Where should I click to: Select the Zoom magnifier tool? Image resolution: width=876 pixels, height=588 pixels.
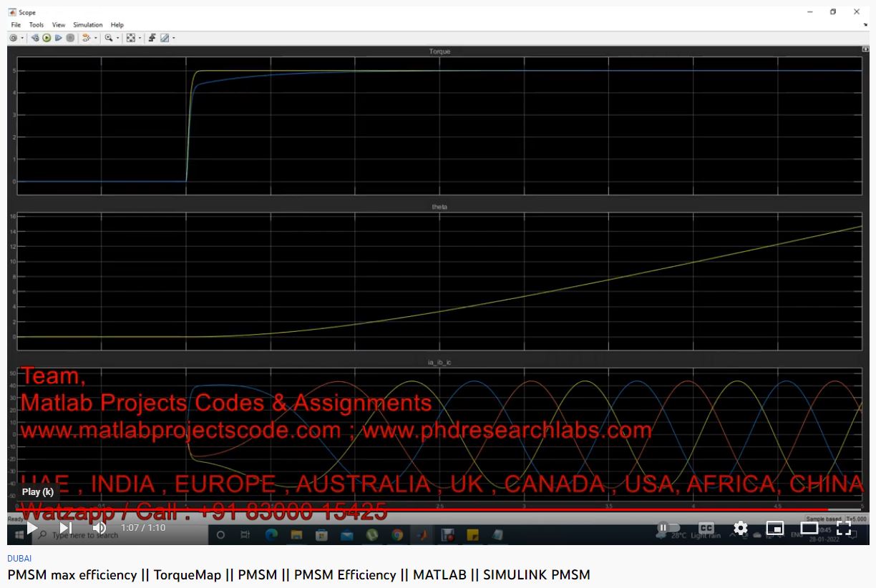coord(108,38)
